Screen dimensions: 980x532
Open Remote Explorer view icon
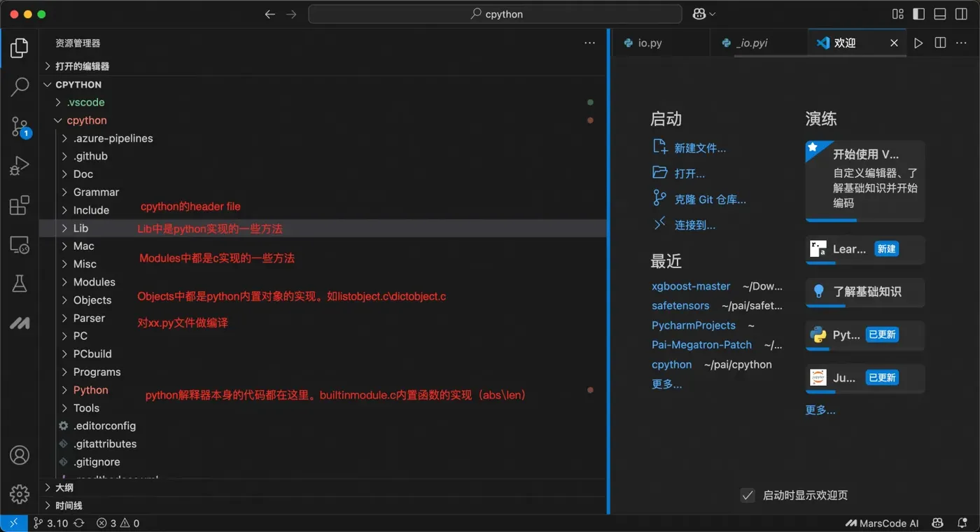pos(20,245)
